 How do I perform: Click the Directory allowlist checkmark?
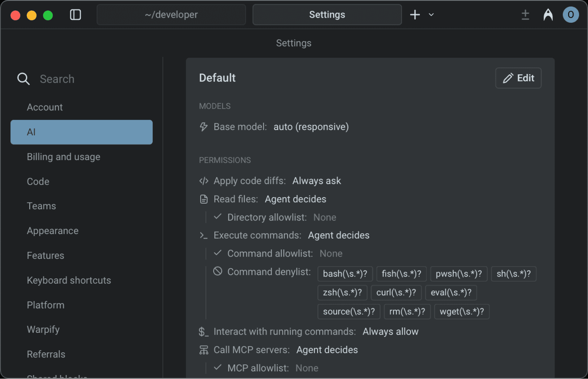[x=218, y=217]
